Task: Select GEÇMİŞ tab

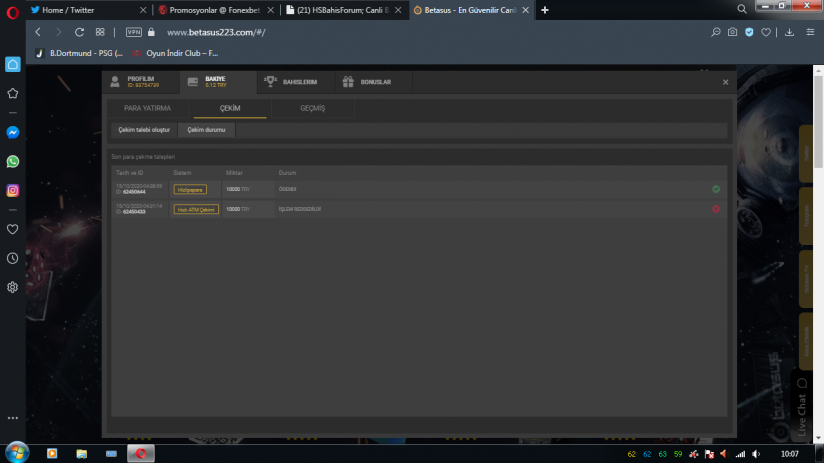Action: tap(313, 108)
